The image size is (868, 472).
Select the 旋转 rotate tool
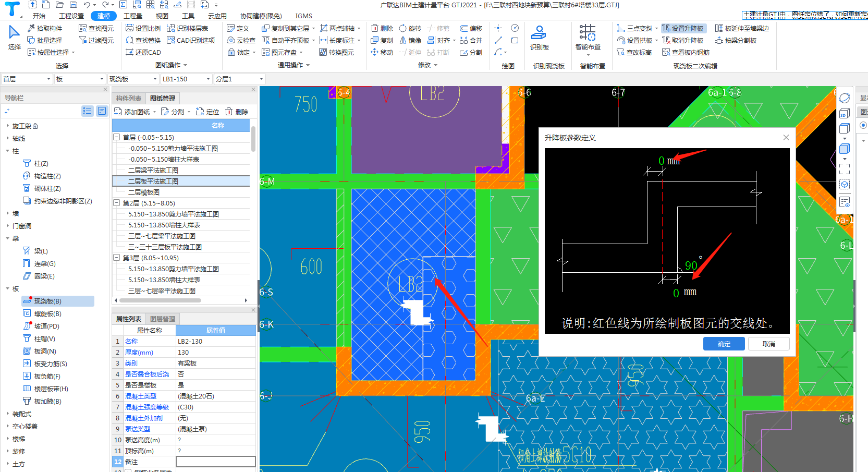410,28
